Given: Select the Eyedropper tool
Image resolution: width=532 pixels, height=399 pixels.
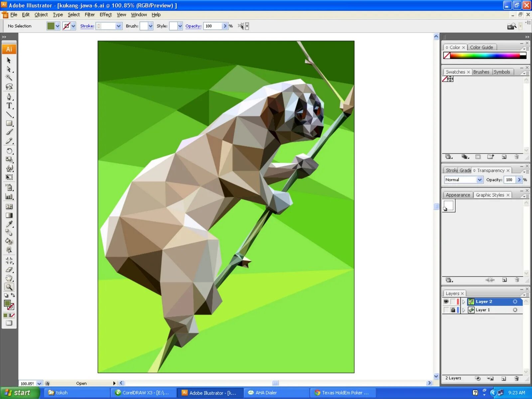Looking at the screenshot, I should tap(9, 224).
